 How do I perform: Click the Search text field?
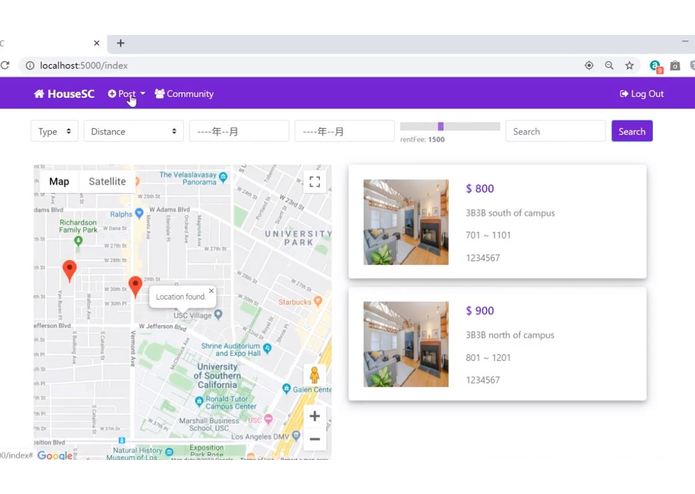pyautogui.click(x=555, y=131)
